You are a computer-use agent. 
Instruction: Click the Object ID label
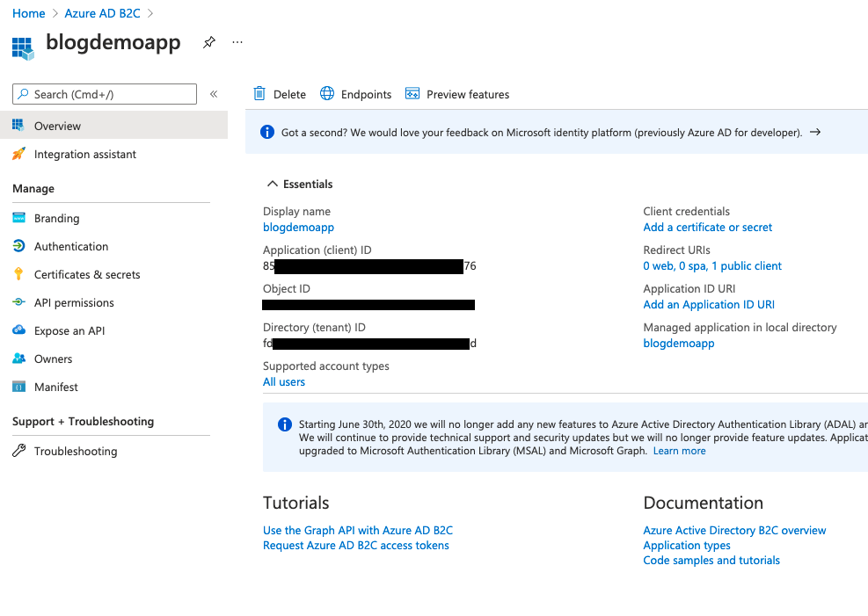tap(286, 288)
